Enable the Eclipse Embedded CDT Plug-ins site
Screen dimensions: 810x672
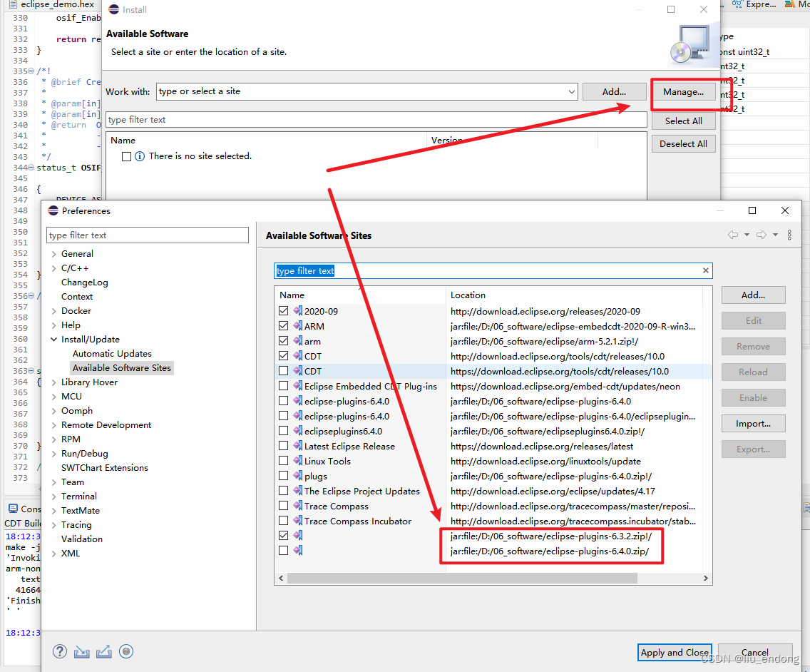tap(282, 386)
